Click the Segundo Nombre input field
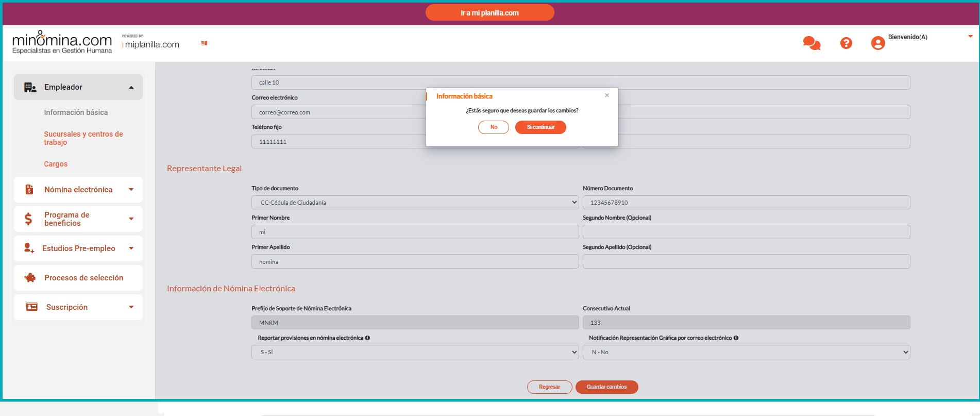 [x=746, y=232]
